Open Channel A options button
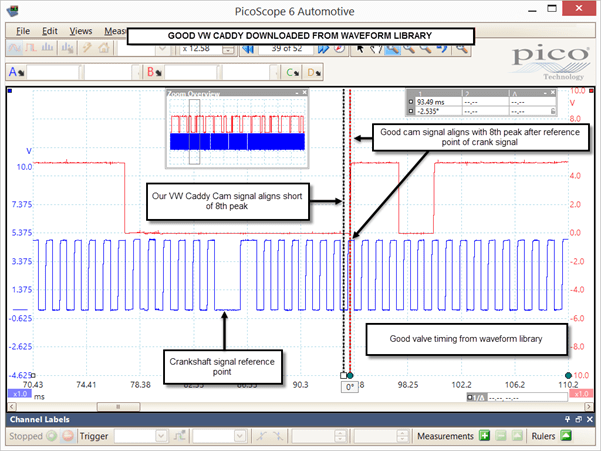This screenshot has width=601, height=451. coord(16,72)
